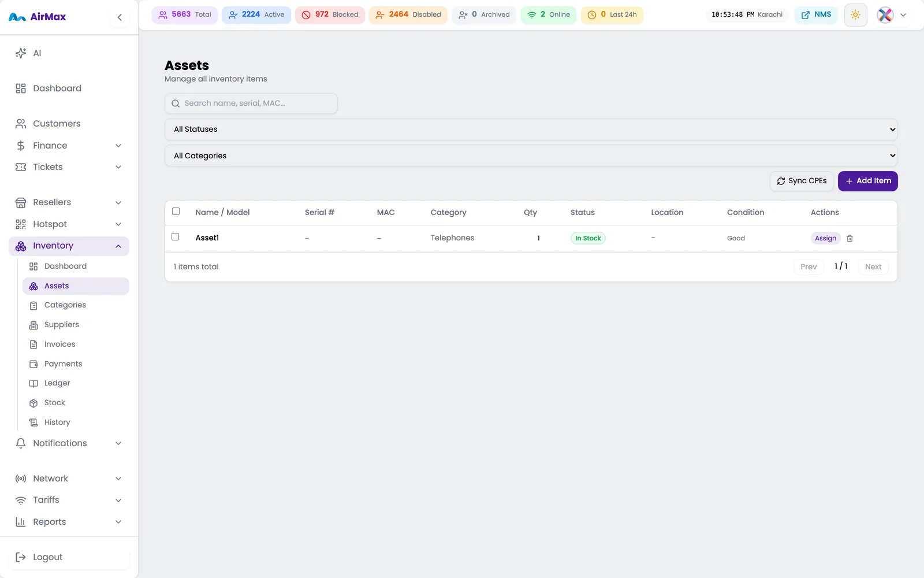Click the Resellers storefront icon
924x578 pixels.
21,202
